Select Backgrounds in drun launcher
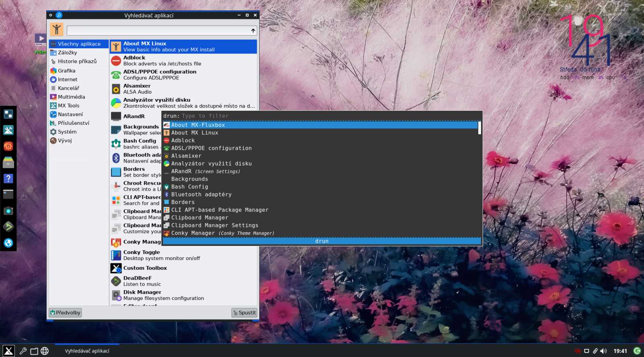Image resolution: width=644 pixels, height=357 pixels. (320, 179)
